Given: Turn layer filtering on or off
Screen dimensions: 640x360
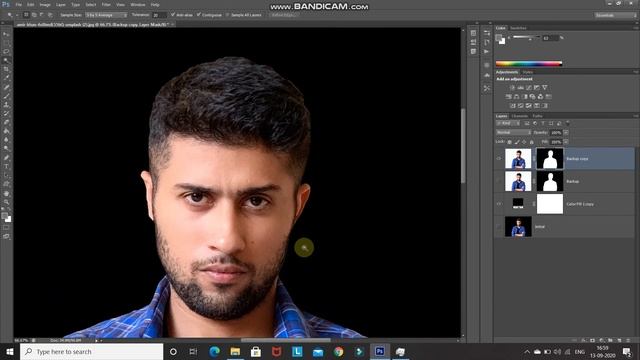Looking at the screenshot, I should (567, 123).
